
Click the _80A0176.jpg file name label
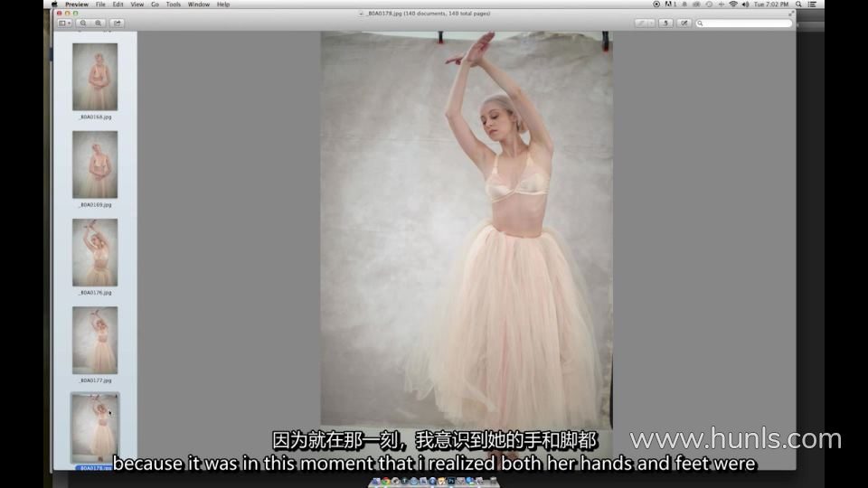coord(95,293)
